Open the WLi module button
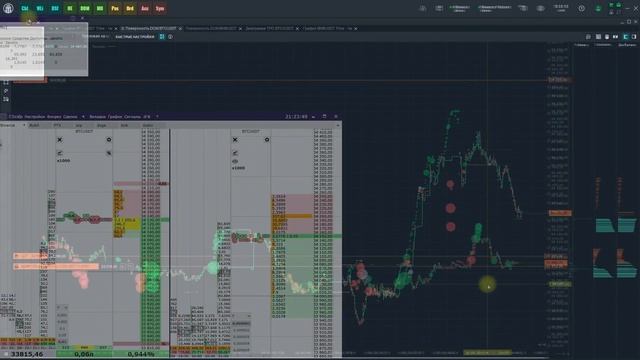 [x=40, y=8]
